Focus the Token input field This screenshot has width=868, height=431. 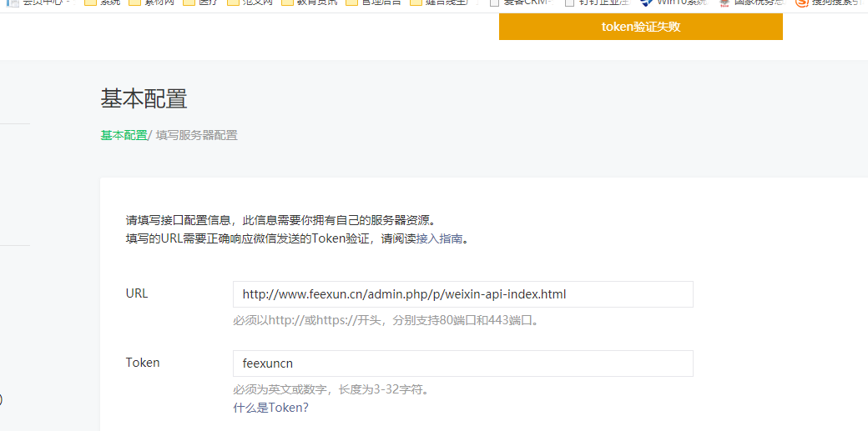462,363
